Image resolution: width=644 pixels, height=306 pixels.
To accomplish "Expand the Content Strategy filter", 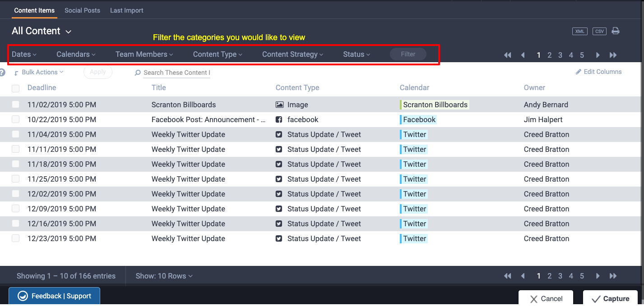I will point(293,54).
